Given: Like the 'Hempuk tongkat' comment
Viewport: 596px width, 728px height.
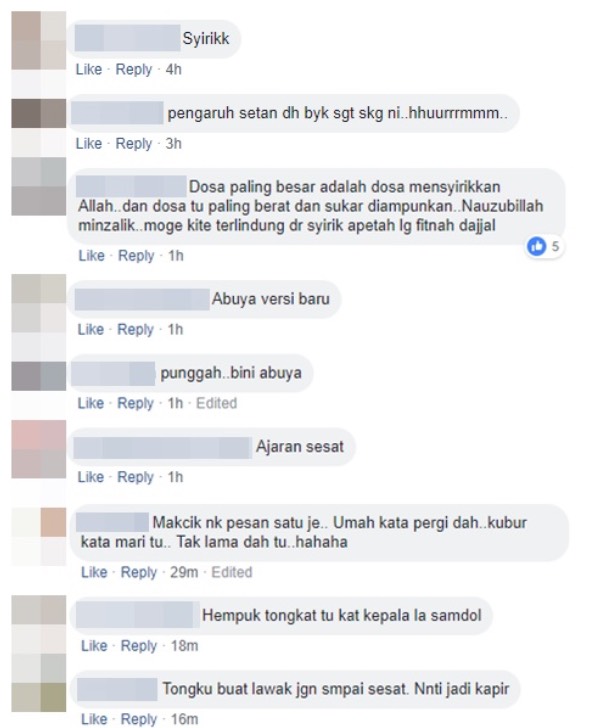Looking at the screenshot, I should (94, 646).
